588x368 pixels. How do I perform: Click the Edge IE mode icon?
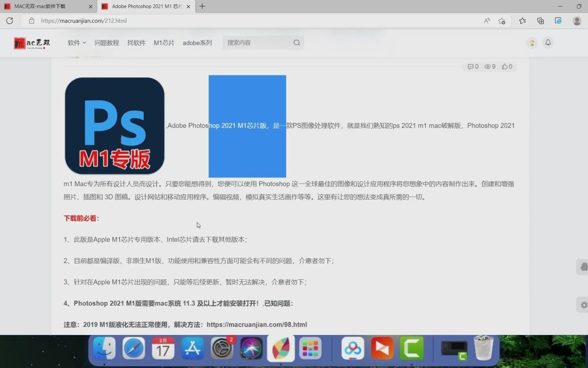558,21
